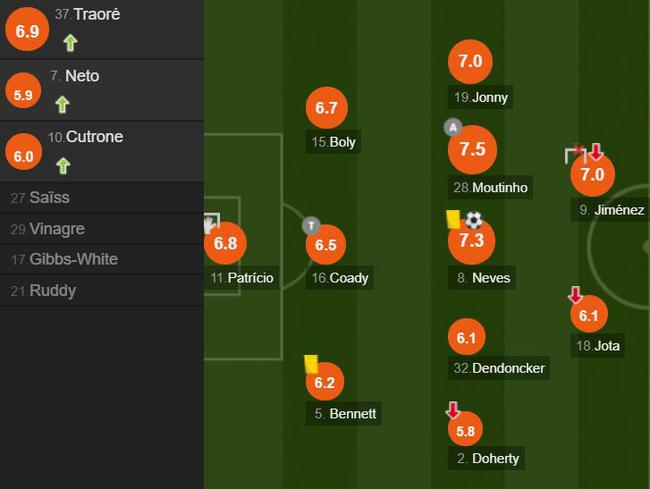Click the yellow card on Bennett
This screenshot has width=650, height=489.
click(x=311, y=364)
